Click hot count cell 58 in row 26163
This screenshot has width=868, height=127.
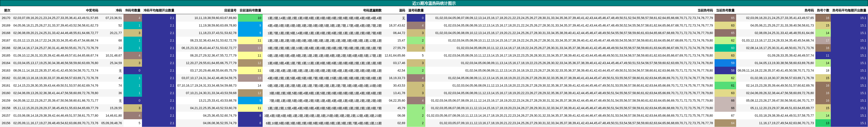(x=725, y=71)
